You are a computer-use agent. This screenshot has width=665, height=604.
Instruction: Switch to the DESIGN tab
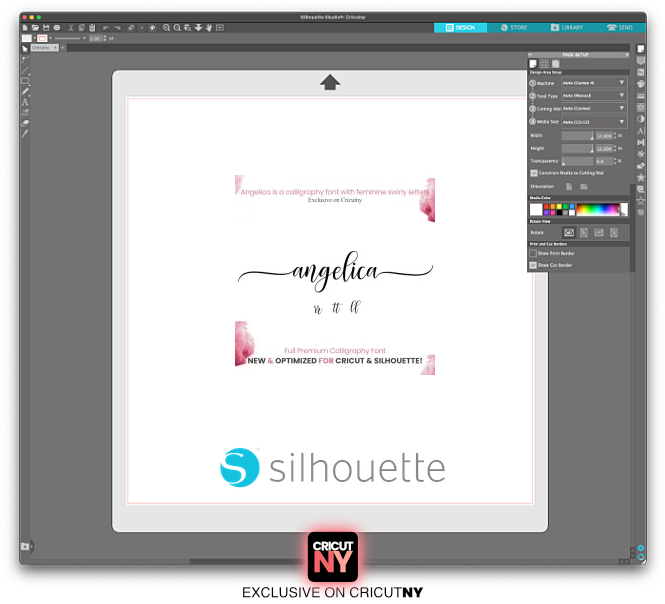[x=460, y=28]
